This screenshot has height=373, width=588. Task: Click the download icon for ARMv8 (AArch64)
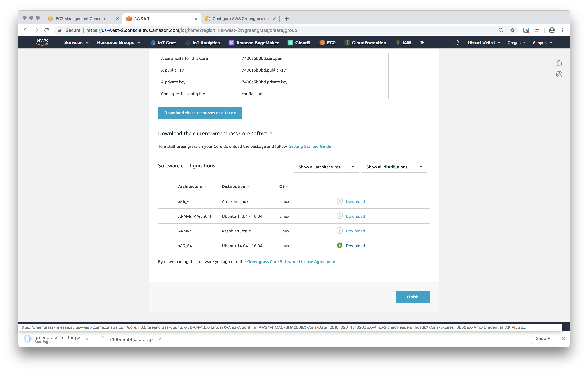pyautogui.click(x=339, y=216)
